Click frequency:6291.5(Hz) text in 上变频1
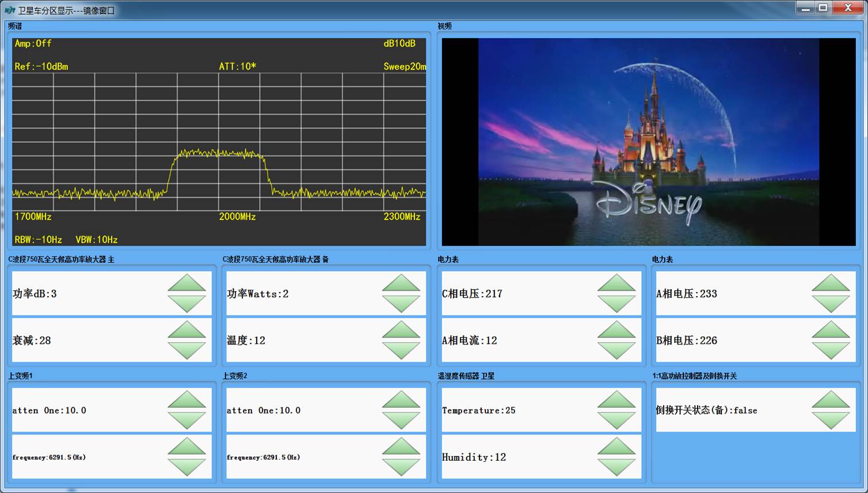Viewport: 868px width, 493px height. [49, 457]
